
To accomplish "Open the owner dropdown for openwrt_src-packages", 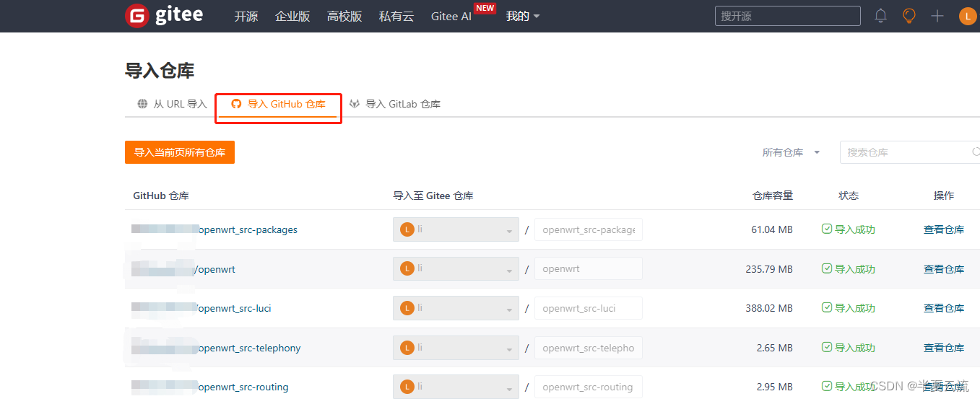I will pyautogui.click(x=456, y=229).
